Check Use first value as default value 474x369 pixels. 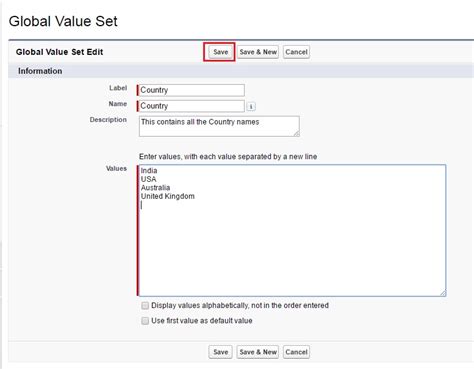click(x=145, y=321)
